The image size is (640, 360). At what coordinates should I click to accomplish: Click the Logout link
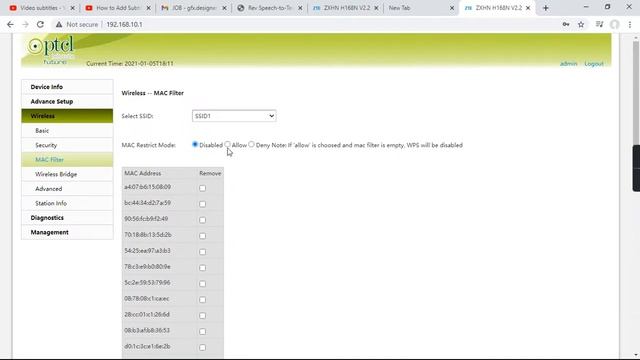pos(594,64)
